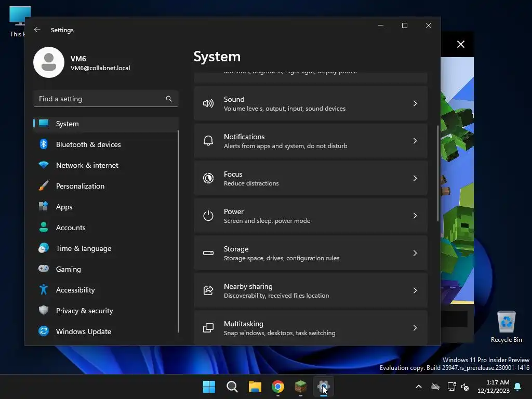Open the Personalization category
Screen dimensions: 532x399
[x=106, y=186]
